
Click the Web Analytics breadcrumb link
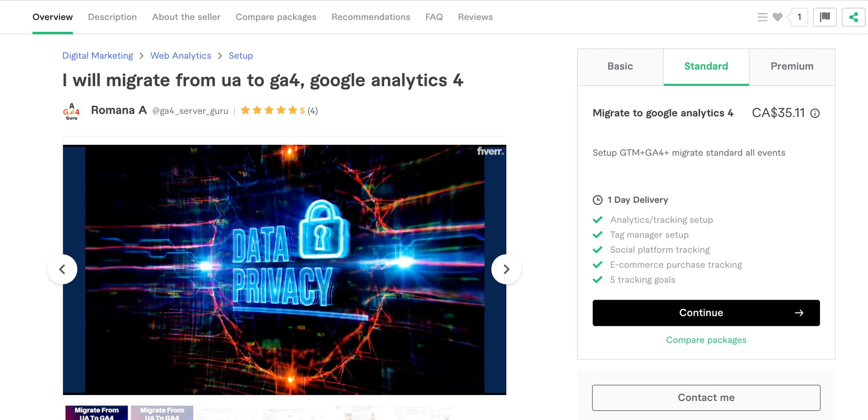[181, 56]
